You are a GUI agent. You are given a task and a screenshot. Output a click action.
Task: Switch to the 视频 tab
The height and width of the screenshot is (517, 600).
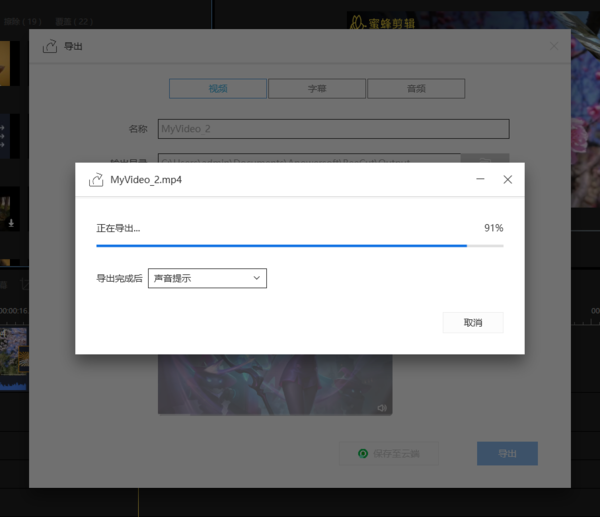[218, 89]
